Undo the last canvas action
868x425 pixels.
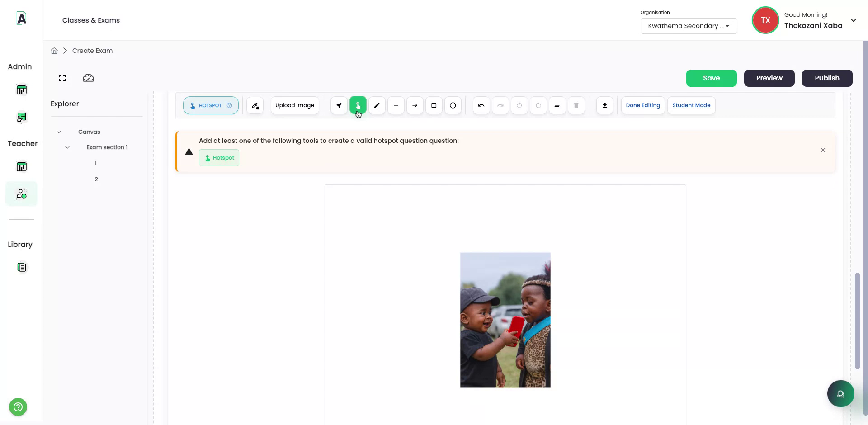(481, 105)
